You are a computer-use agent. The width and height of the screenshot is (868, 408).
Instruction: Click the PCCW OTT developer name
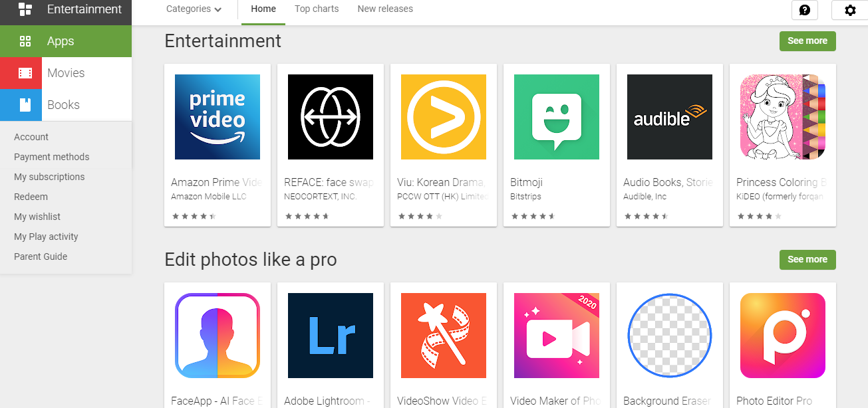(x=443, y=197)
